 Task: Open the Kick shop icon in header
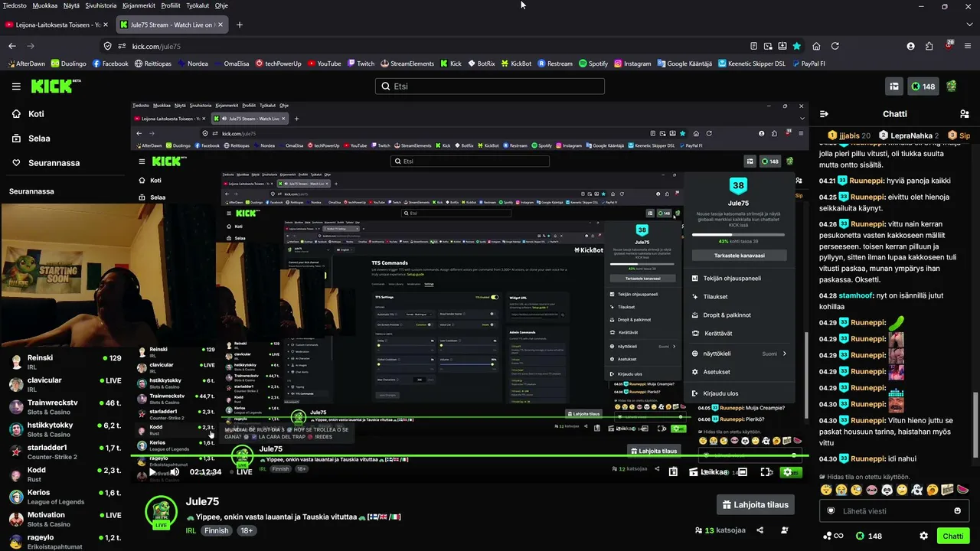(893, 86)
